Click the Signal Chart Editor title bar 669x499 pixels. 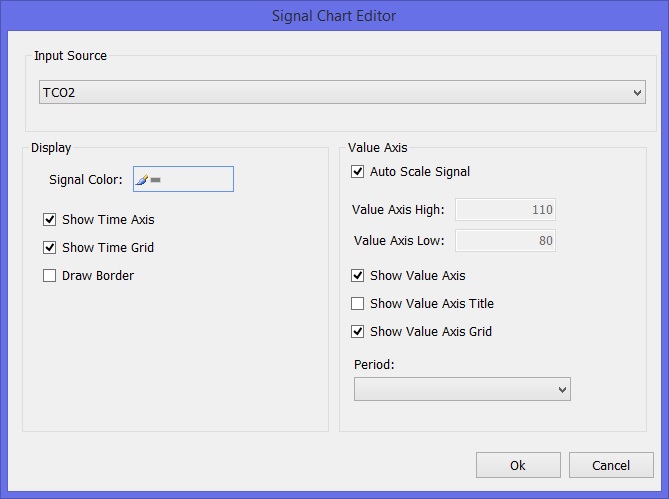pos(334,16)
